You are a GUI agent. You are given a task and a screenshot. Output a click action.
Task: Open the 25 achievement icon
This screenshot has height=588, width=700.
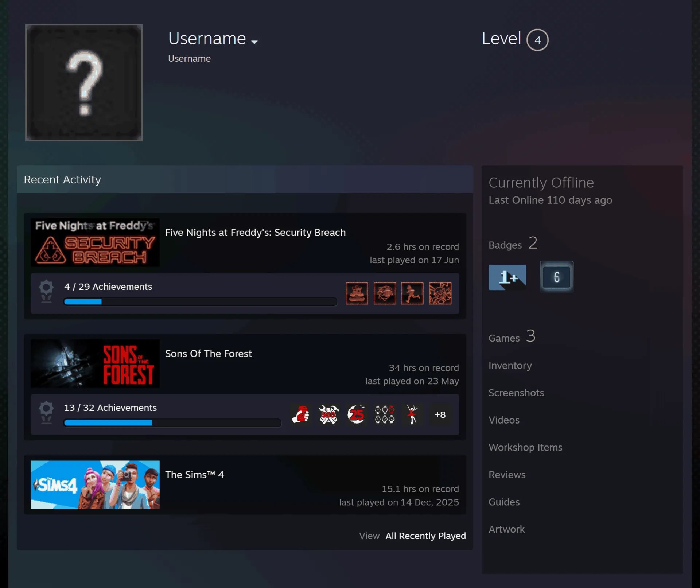tap(357, 414)
